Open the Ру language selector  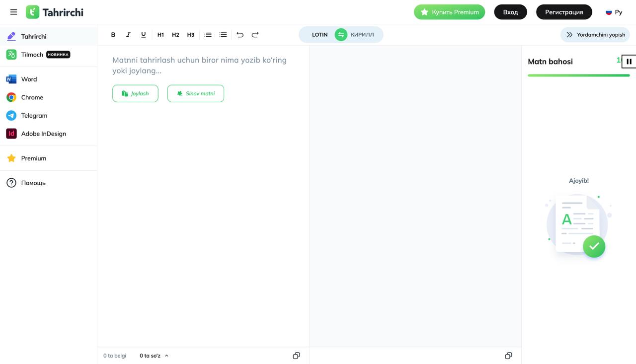(614, 12)
